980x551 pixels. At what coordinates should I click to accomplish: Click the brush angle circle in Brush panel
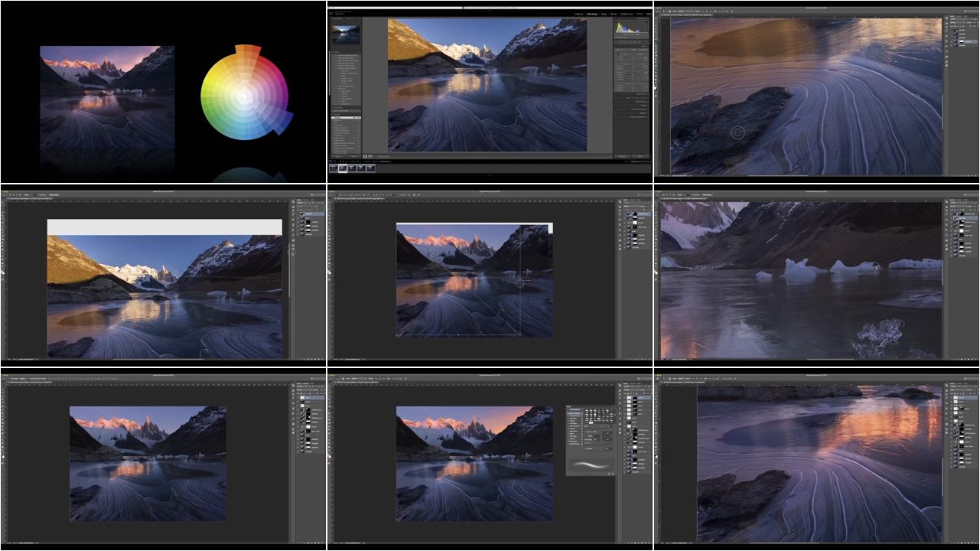[x=607, y=436]
